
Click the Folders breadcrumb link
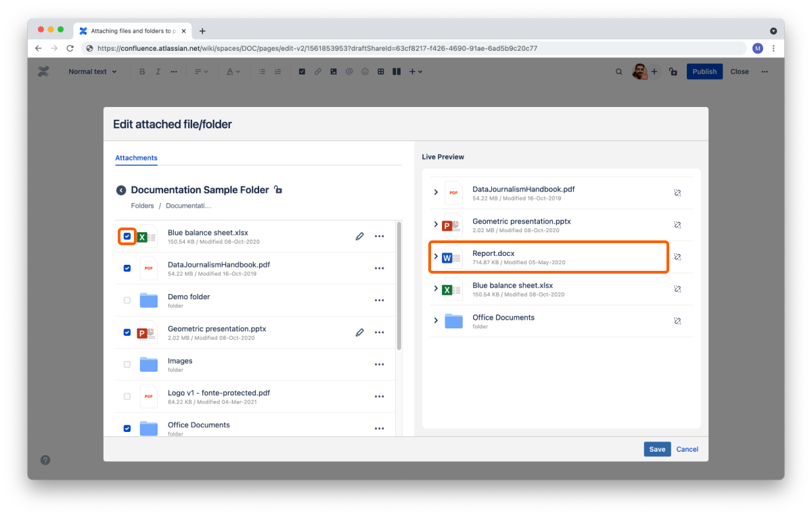(142, 206)
